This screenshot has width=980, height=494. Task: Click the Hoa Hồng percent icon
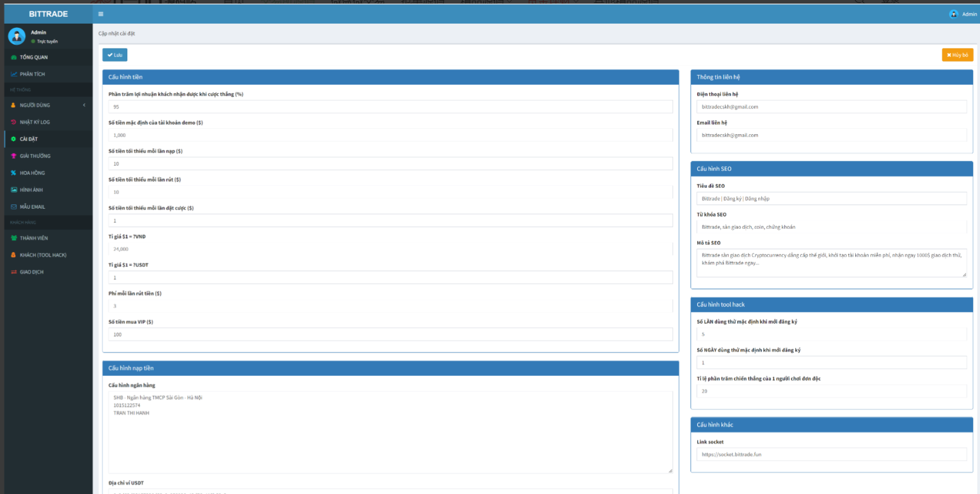click(13, 173)
